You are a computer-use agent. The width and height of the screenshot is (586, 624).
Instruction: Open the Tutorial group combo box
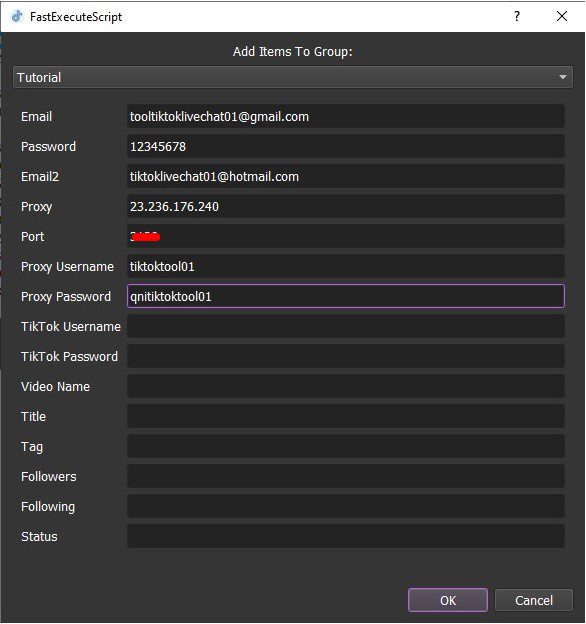coord(293,77)
